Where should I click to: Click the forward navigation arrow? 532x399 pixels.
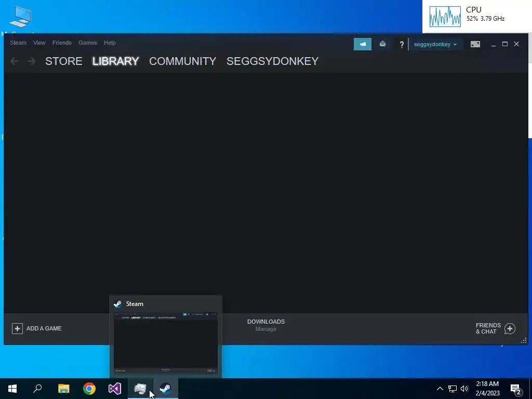tap(31, 61)
